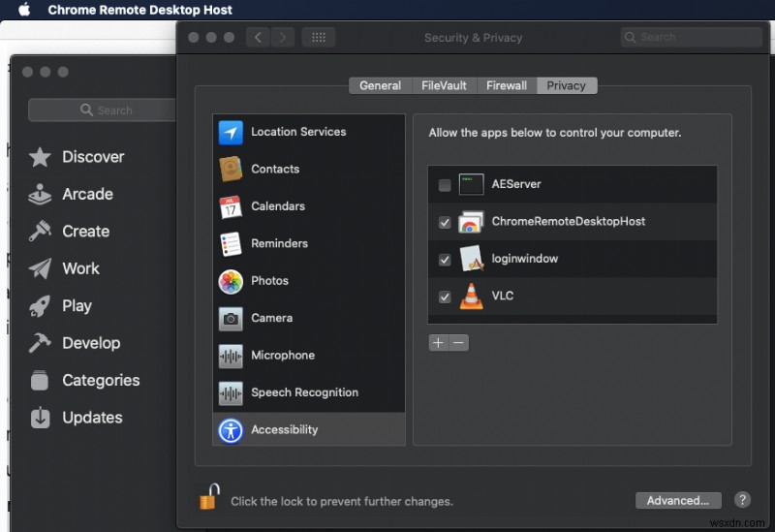Select the 'ChromeRemoteDesktopHost' text label
Viewport: 775px width, 532px height.
coord(569,221)
